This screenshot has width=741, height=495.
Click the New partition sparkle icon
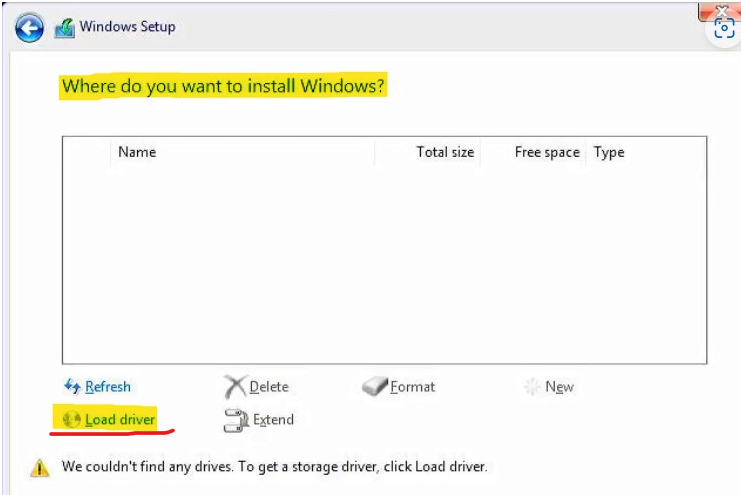[533, 386]
